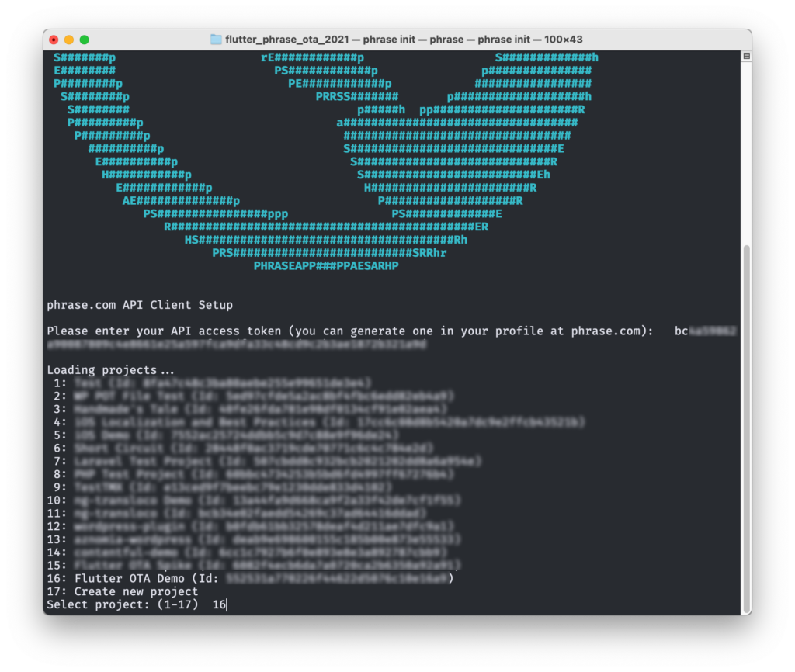Click project list row number 8

pos(254,474)
